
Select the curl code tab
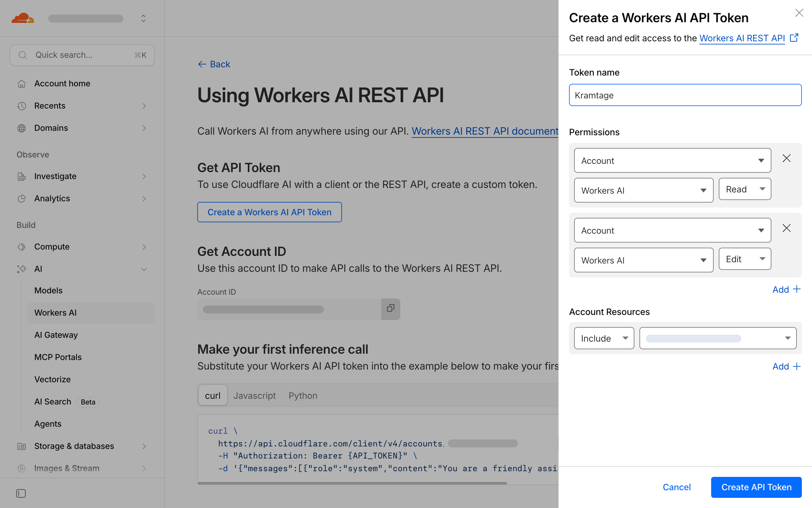pyautogui.click(x=213, y=396)
